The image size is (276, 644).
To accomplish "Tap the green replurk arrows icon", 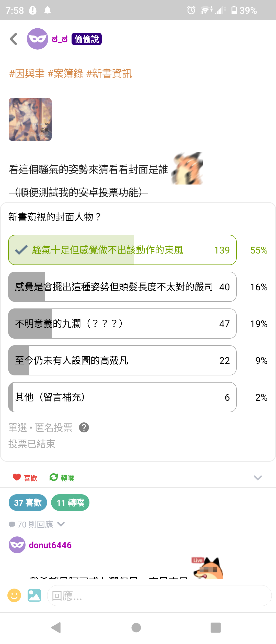I will click(x=54, y=477).
